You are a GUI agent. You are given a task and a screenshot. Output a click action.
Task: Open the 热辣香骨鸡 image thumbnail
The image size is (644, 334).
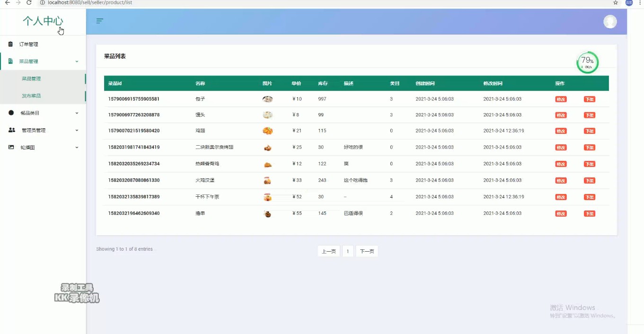click(x=268, y=164)
